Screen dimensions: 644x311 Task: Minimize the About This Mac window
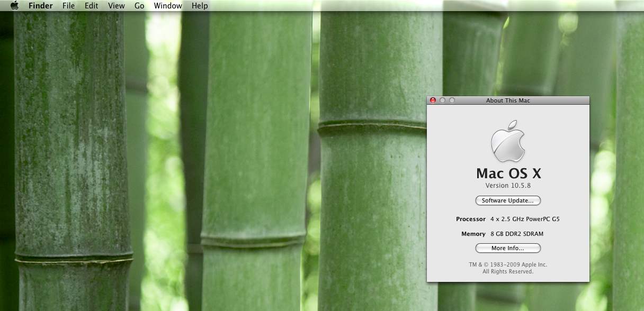click(442, 100)
